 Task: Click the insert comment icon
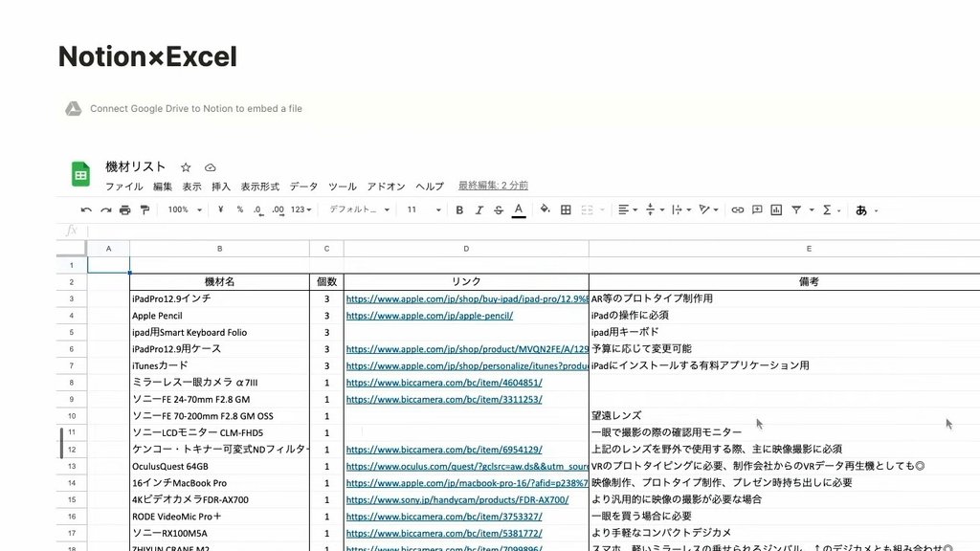pyautogui.click(x=757, y=209)
